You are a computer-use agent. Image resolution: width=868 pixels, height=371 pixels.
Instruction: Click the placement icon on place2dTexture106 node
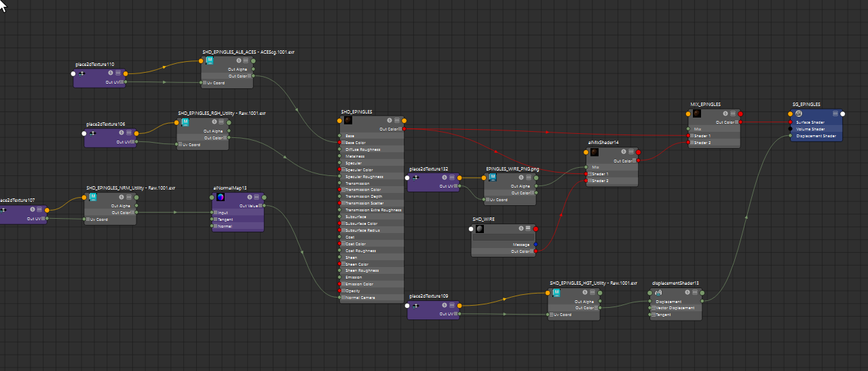pos(94,133)
